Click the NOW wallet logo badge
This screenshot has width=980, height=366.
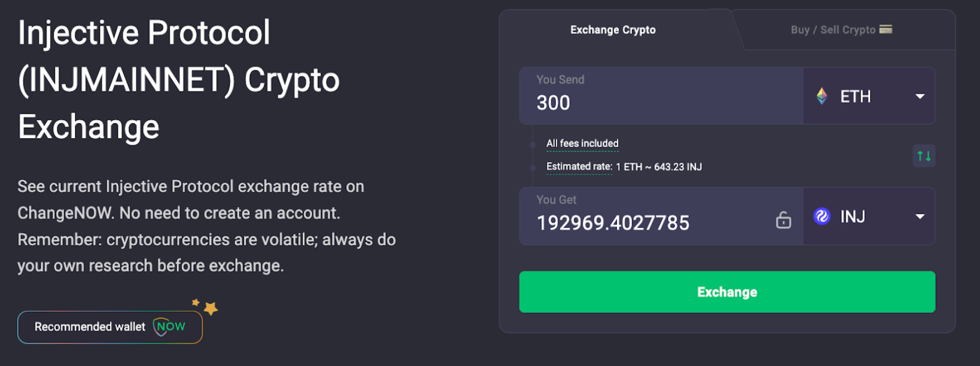click(169, 327)
